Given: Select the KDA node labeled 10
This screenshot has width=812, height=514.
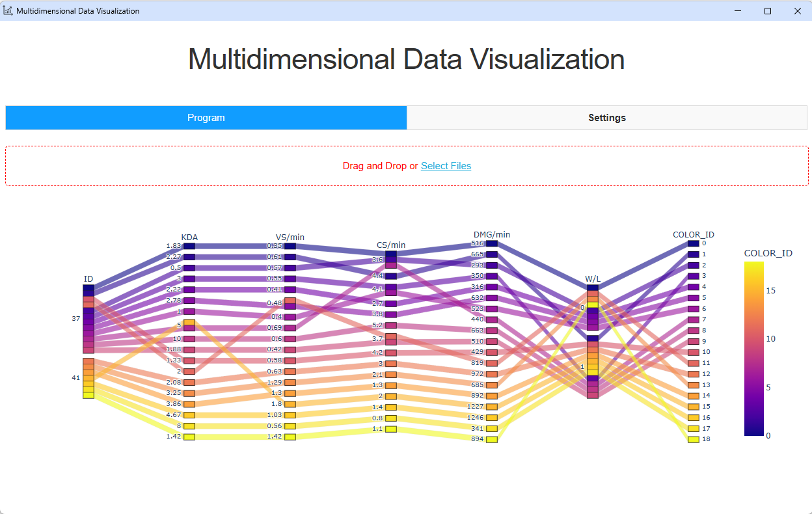Looking at the screenshot, I should pos(189,339).
